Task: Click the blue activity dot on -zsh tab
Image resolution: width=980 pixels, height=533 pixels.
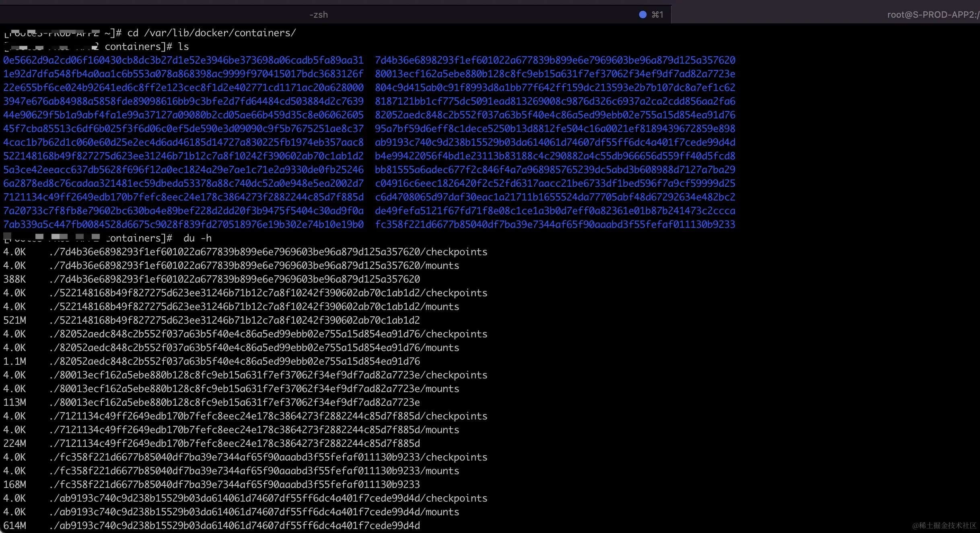Action: (x=642, y=15)
